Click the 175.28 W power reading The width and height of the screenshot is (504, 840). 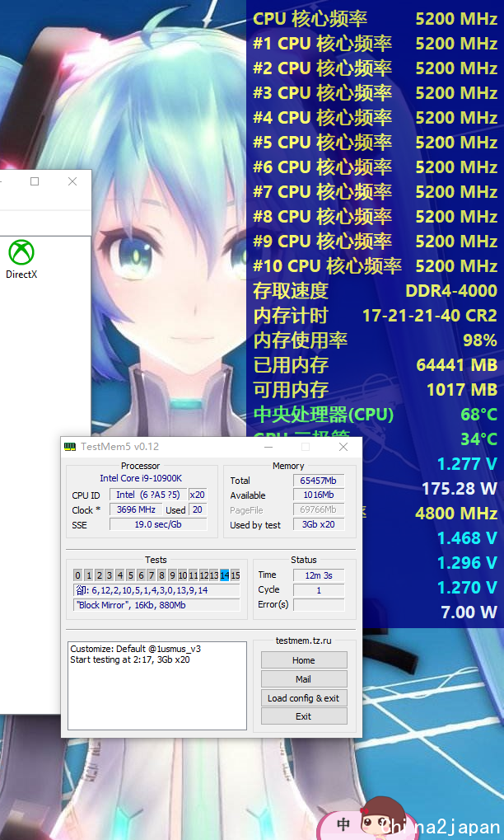click(x=460, y=489)
